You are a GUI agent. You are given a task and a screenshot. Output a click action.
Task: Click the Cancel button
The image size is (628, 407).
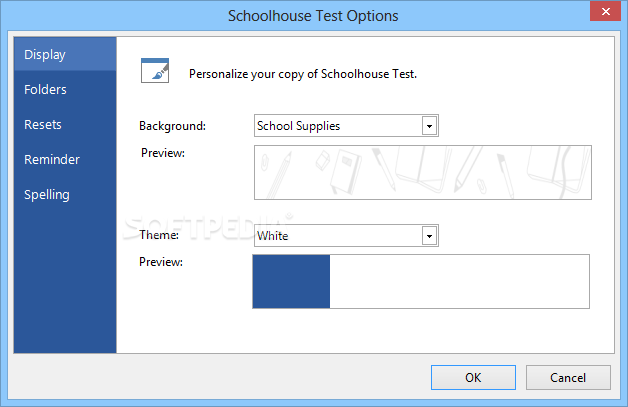click(x=568, y=377)
